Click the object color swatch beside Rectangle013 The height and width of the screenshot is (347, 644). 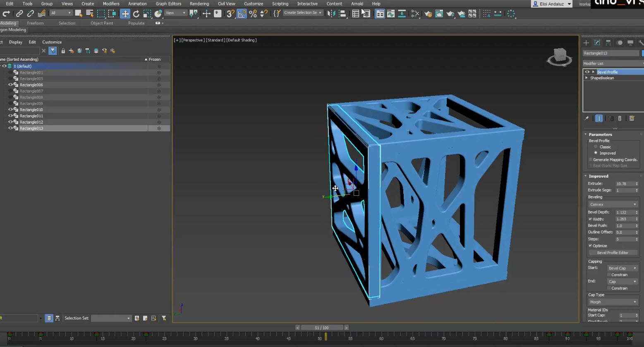[642, 53]
